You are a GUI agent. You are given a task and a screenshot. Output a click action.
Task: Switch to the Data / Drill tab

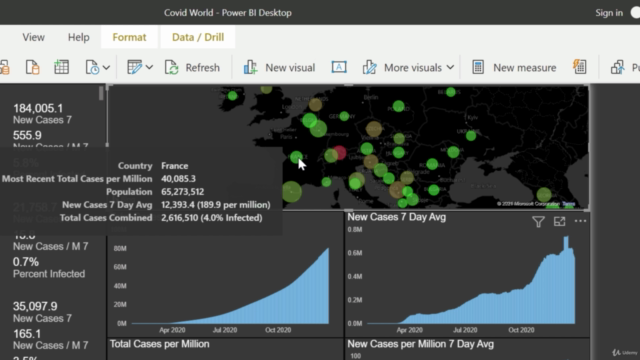tap(198, 37)
